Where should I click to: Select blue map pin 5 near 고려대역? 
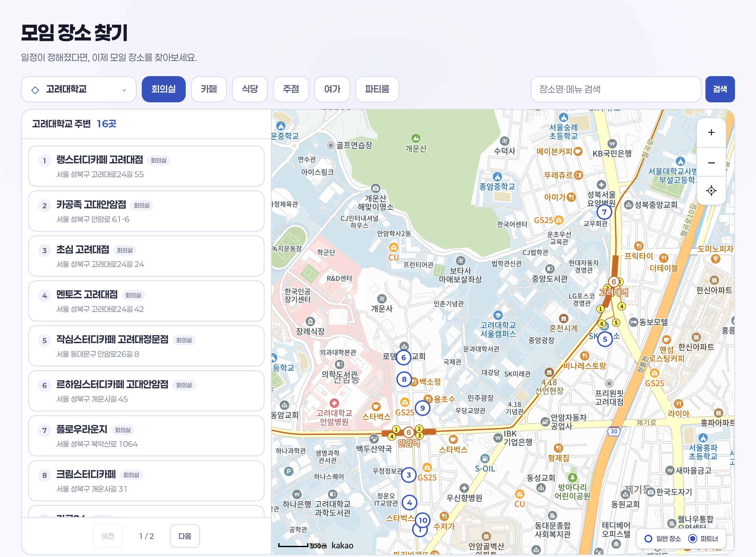(x=605, y=339)
